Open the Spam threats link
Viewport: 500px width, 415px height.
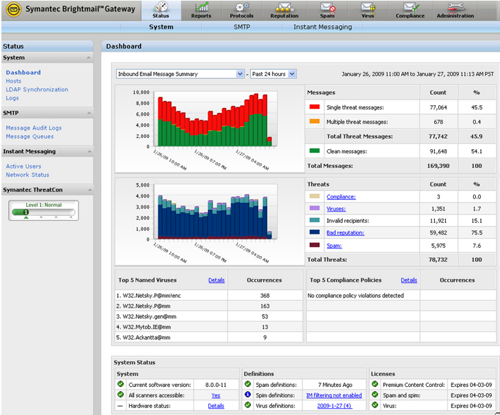(x=334, y=246)
